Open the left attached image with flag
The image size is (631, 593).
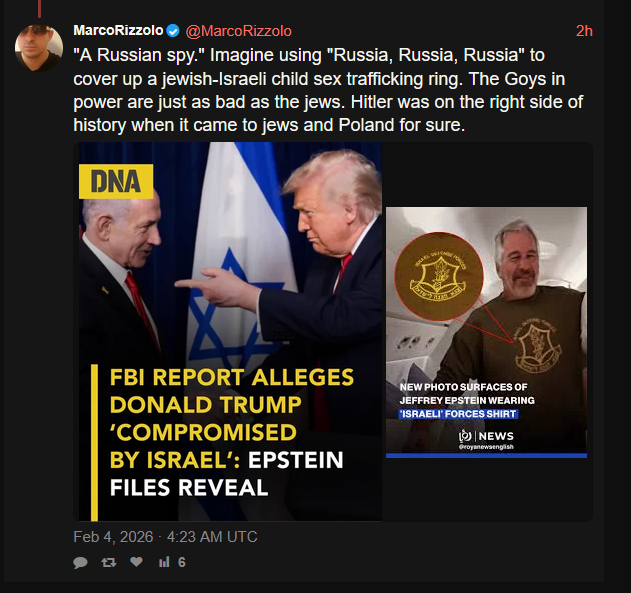click(230, 332)
